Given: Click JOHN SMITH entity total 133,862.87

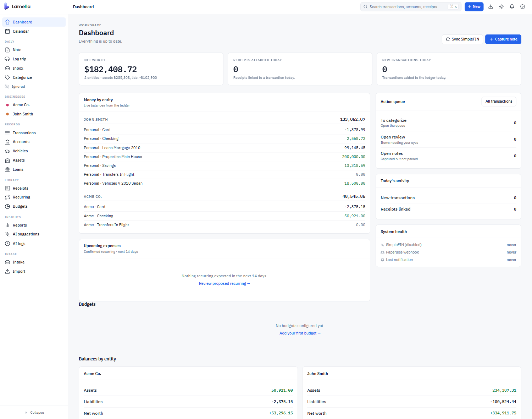Looking at the screenshot, I should tap(353, 119).
